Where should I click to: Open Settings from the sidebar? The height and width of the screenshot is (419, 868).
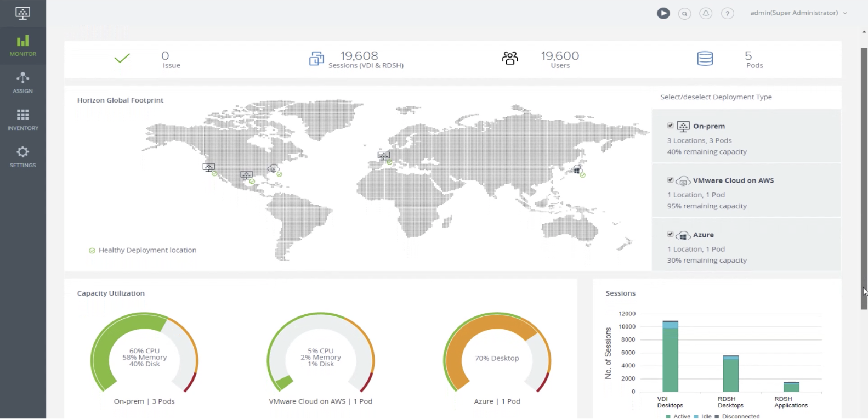pyautogui.click(x=23, y=157)
